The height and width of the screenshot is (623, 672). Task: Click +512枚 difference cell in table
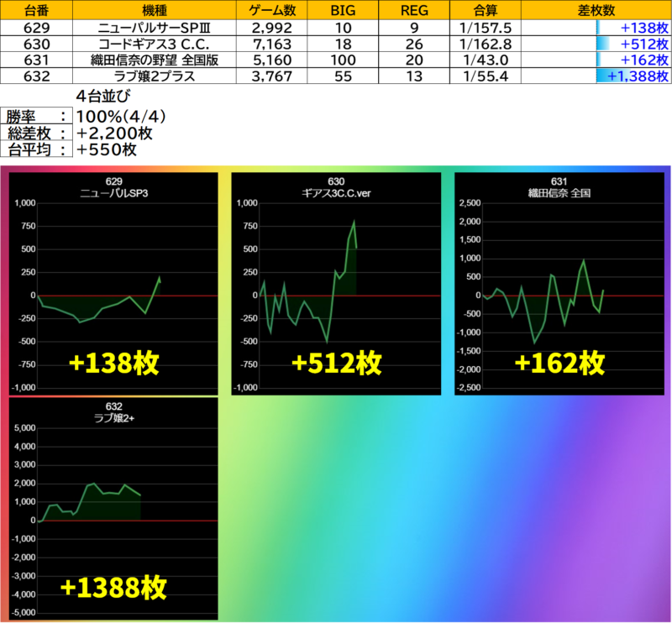[596, 44]
